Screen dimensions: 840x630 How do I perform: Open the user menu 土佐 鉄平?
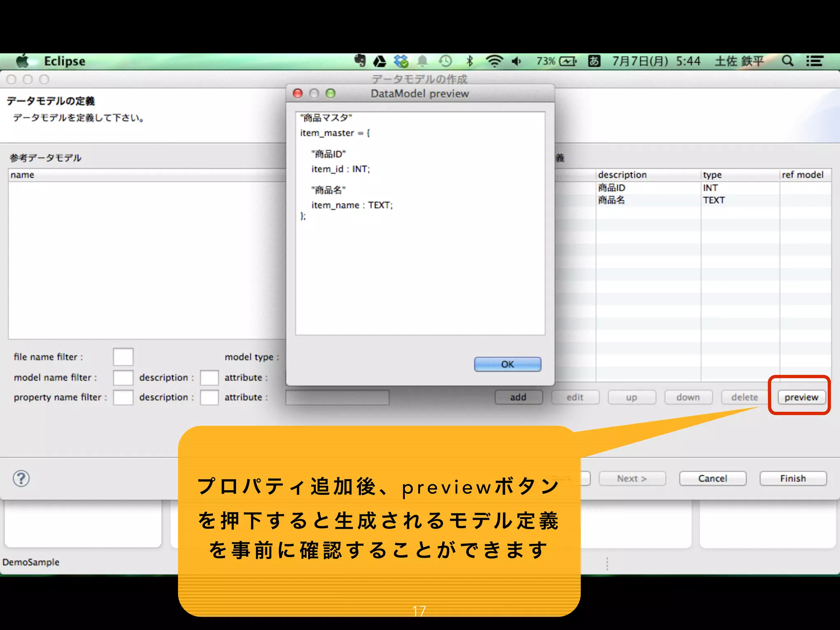[x=739, y=62]
